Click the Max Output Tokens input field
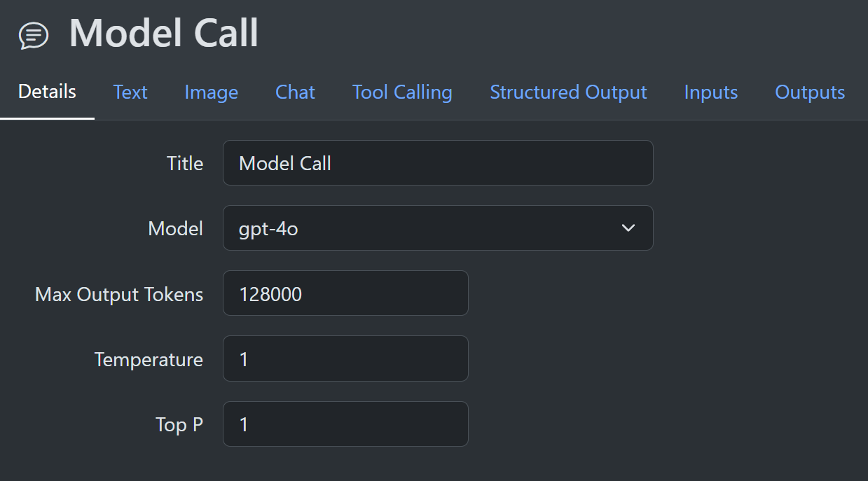 click(345, 293)
